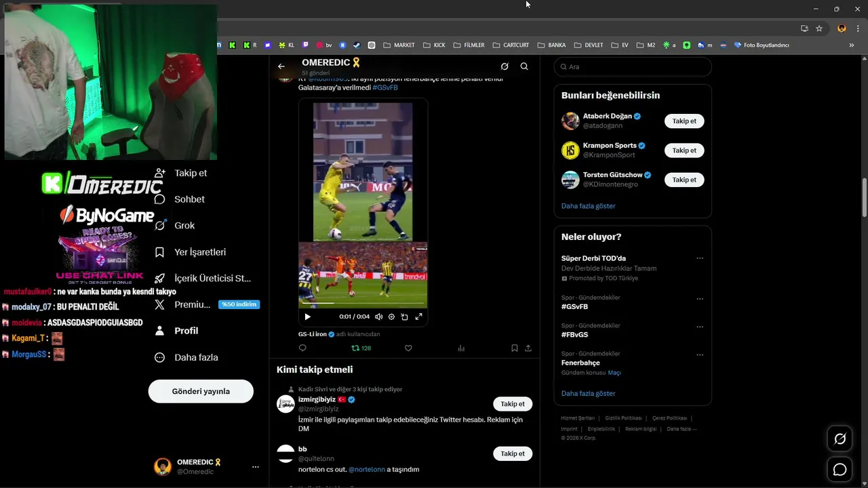Click the Takip et item in the sidebar
868x488 pixels.
tap(180, 173)
